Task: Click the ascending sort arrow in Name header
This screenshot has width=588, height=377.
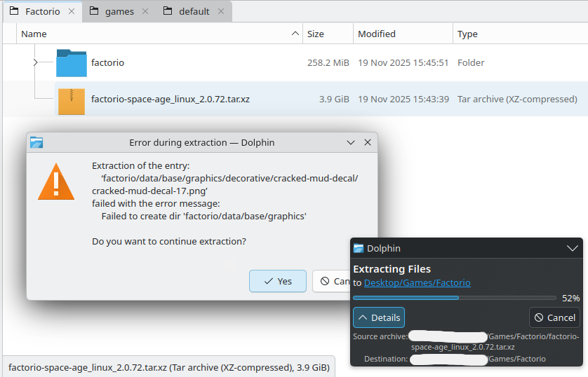Action: coord(295,34)
